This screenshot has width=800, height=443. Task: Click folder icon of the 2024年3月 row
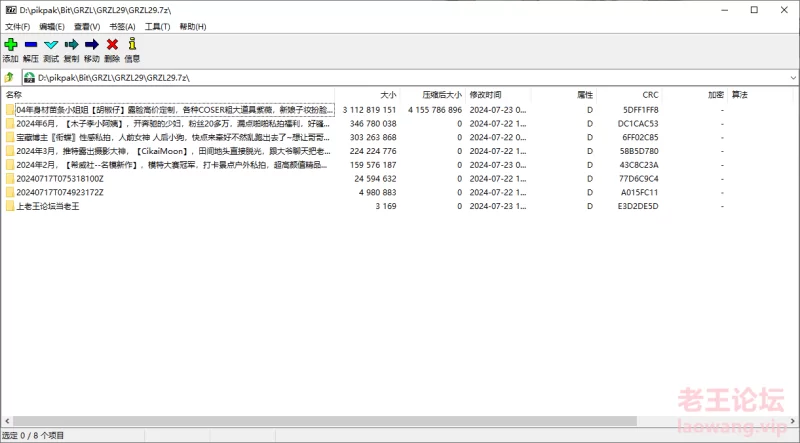click(x=10, y=151)
